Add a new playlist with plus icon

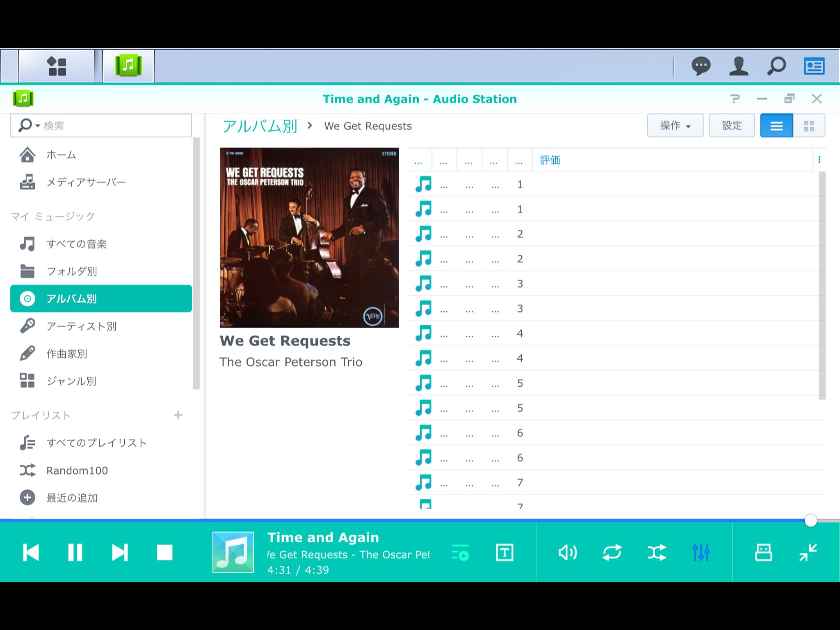[178, 415]
